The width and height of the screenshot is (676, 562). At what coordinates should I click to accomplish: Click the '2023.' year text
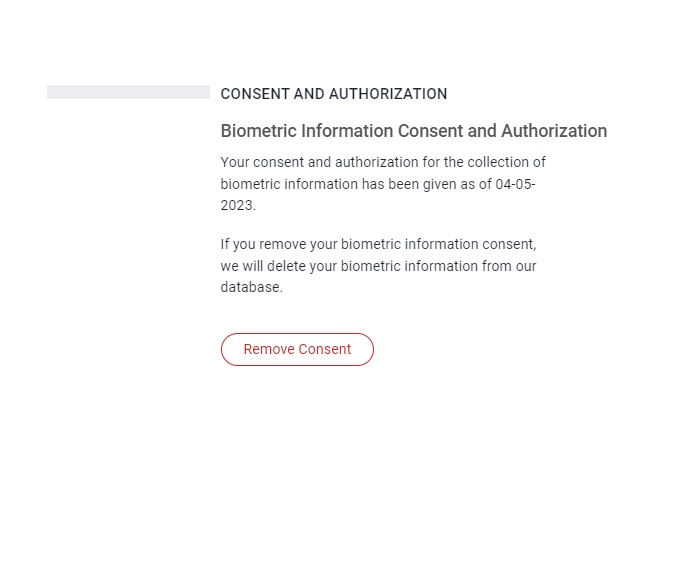point(238,205)
